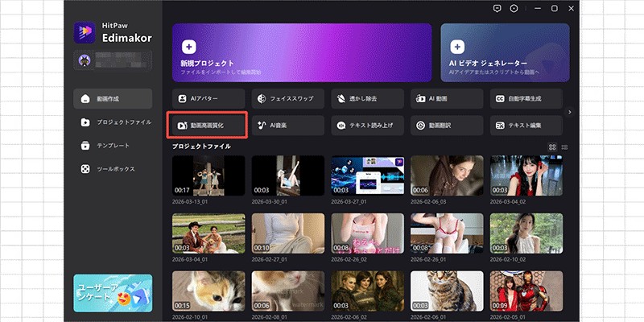The height and width of the screenshot is (322, 644).
Task: Open project thumbnail 2026-03-30_01
Action: click(x=288, y=175)
